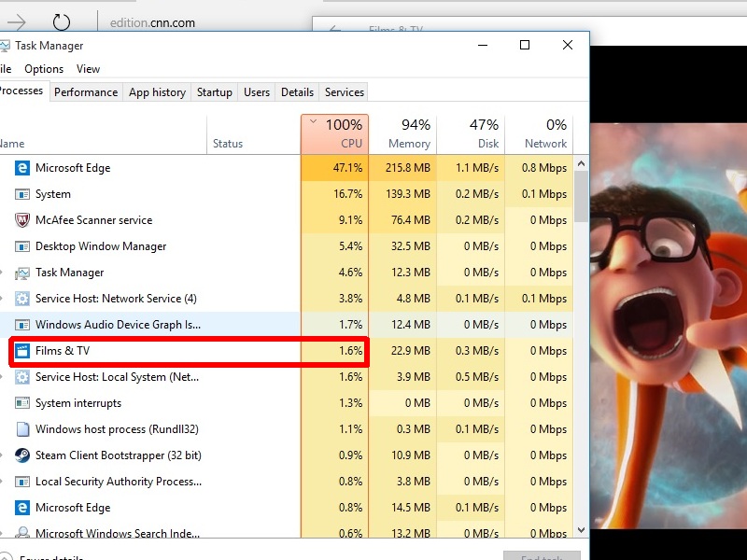The image size is (747, 560).
Task: Open the Startup tab
Action: click(214, 92)
